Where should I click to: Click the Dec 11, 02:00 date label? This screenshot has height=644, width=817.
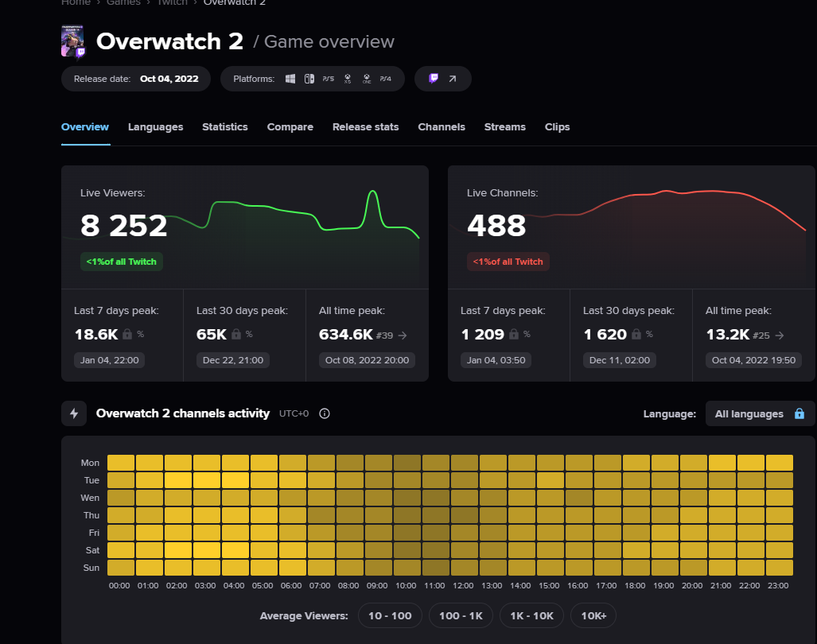point(620,360)
